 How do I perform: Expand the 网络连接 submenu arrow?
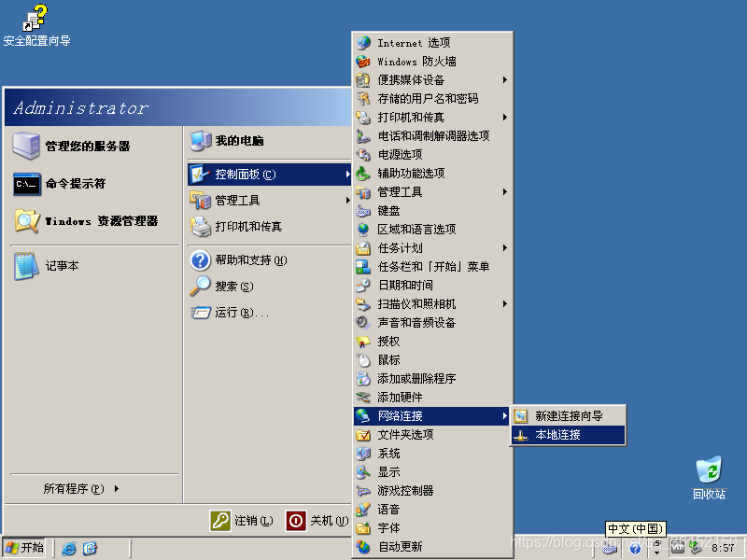pyautogui.click(x=505, y=415)
